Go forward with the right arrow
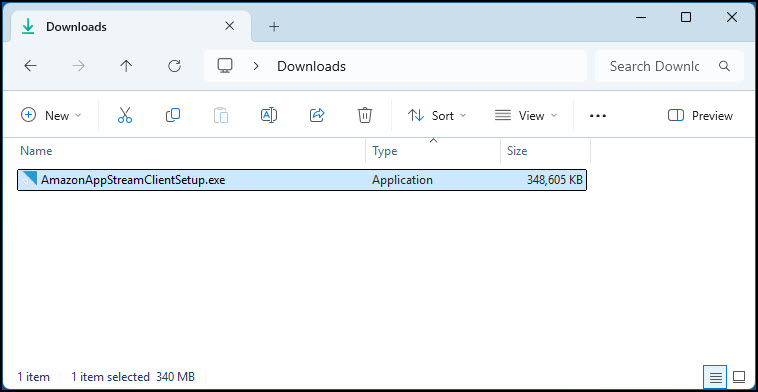 [x=78, y=66]
